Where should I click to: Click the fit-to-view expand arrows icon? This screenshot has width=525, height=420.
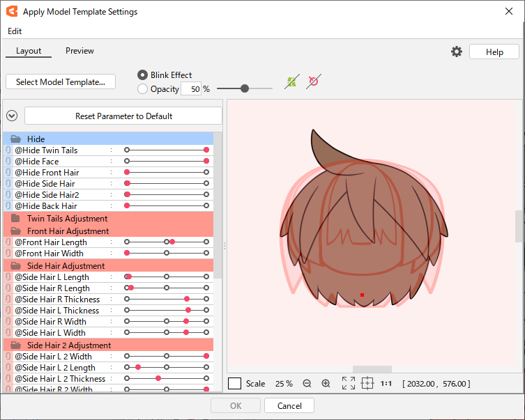click(349, 384)
